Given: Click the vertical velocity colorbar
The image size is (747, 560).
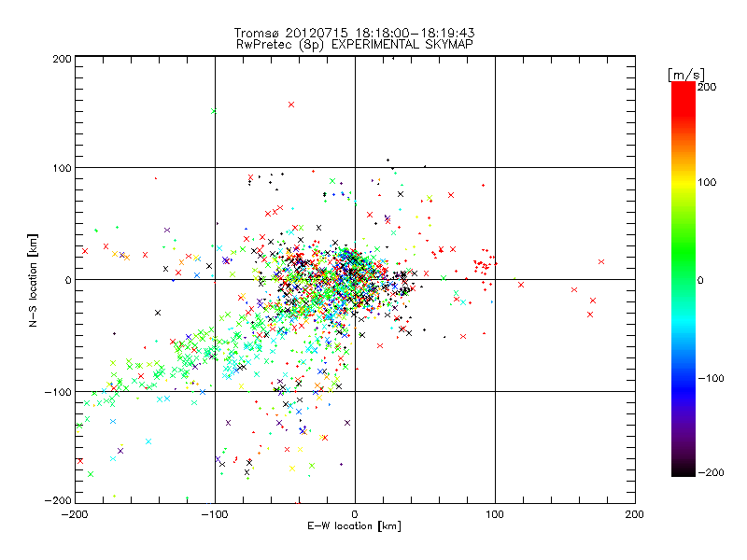Looking at the screenshot, I should point(684,279).
